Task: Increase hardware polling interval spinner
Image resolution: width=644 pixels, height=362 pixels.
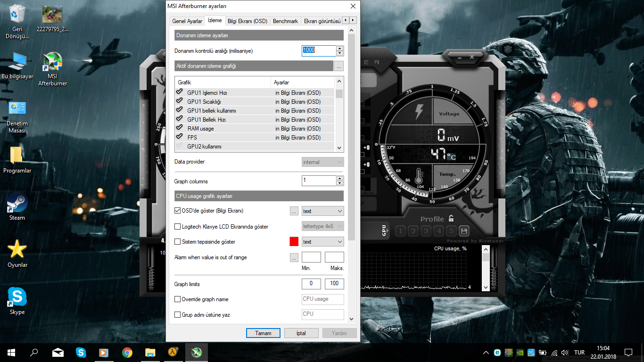Action: [340, 48]
